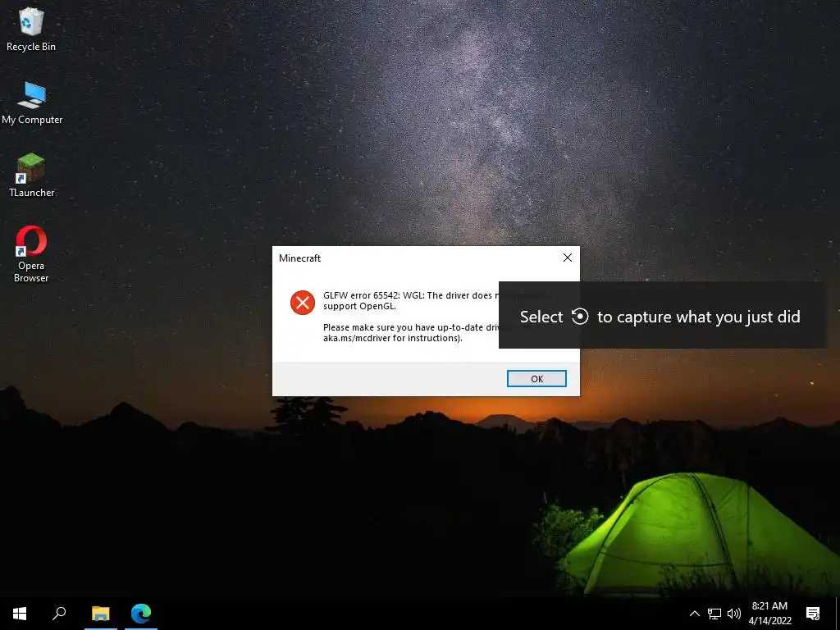840x630 pixels.
Task: Open the Action Center notifications icon
Action: (813, 614)
